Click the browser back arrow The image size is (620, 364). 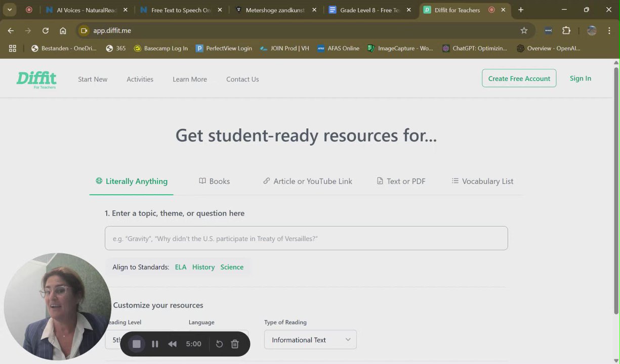11,30
